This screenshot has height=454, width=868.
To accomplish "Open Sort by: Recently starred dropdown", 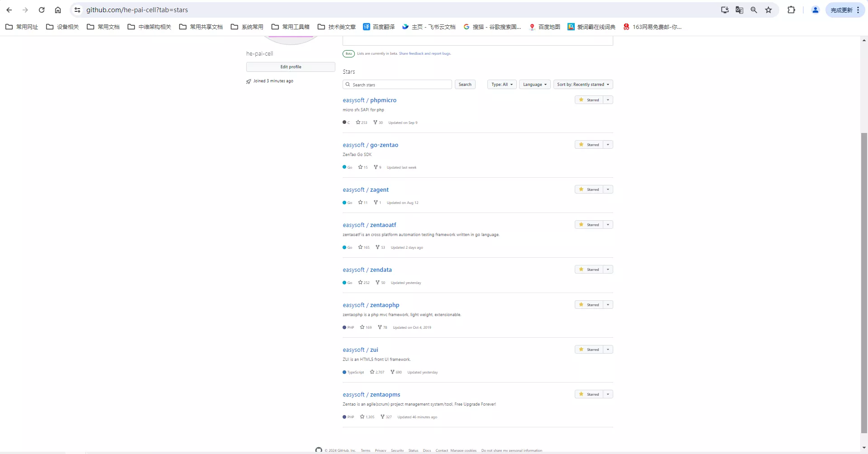I will tap(583, 85).
